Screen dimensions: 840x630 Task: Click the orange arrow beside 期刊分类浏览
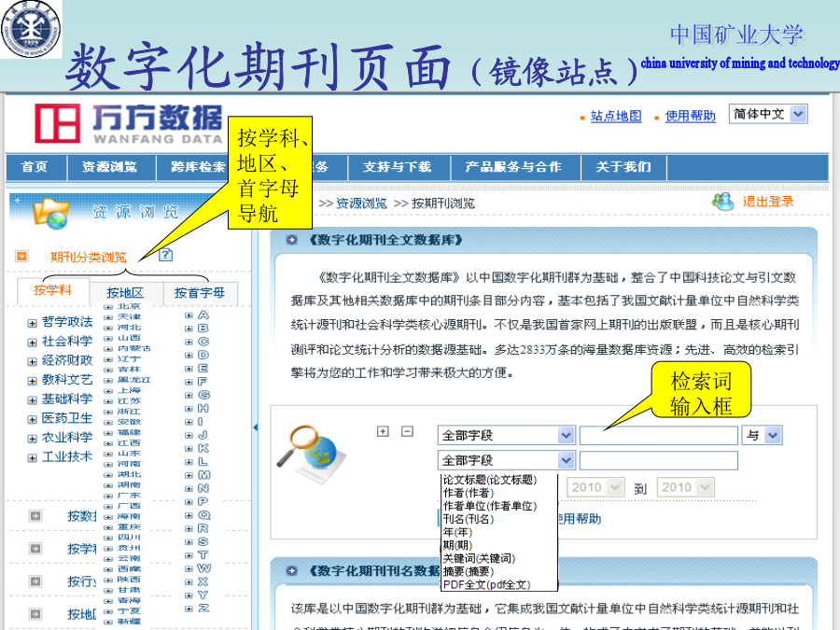coord(21,256)
